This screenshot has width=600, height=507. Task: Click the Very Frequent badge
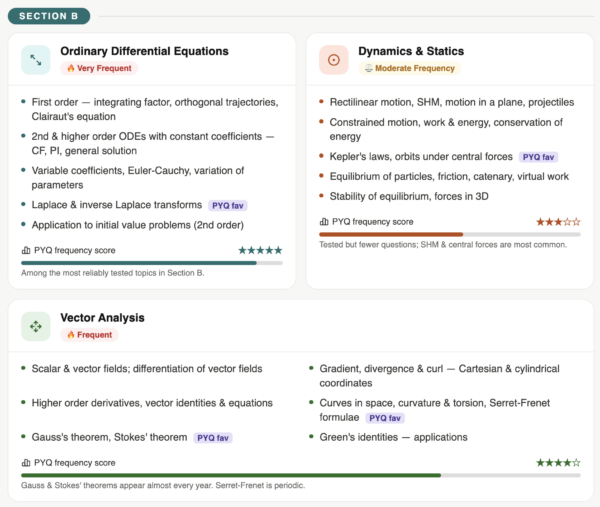click(x=99, y=68)
